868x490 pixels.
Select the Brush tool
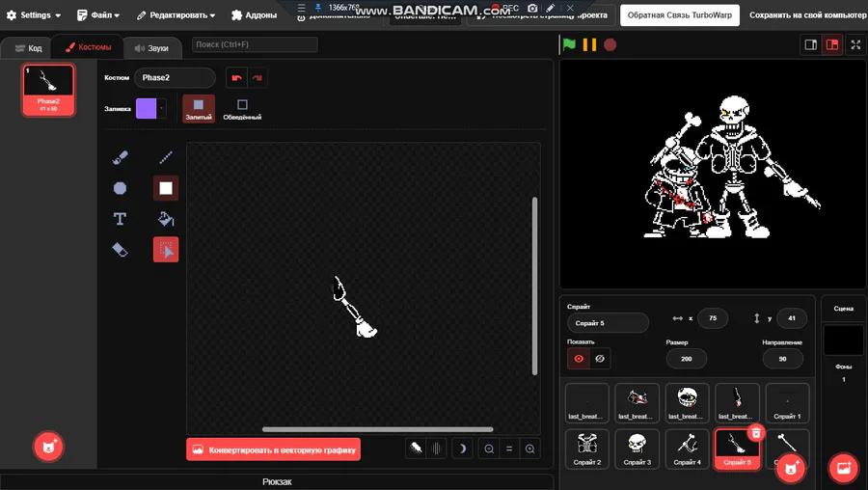(x=120, y=158)
